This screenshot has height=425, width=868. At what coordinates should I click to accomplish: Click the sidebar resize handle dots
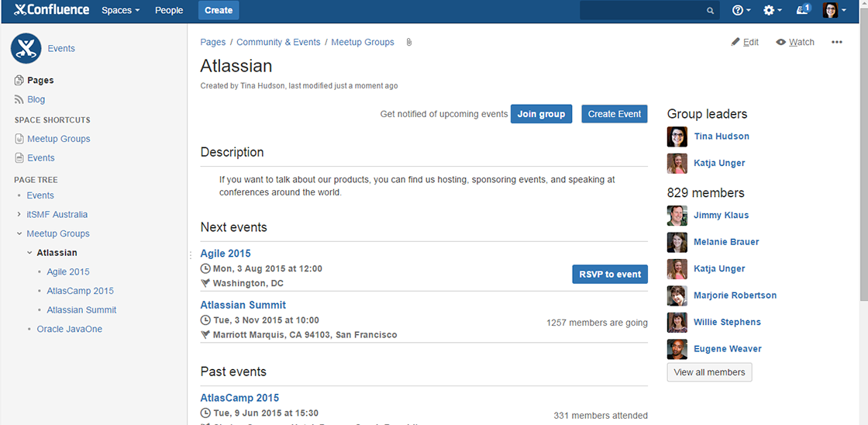click(191, 255)
